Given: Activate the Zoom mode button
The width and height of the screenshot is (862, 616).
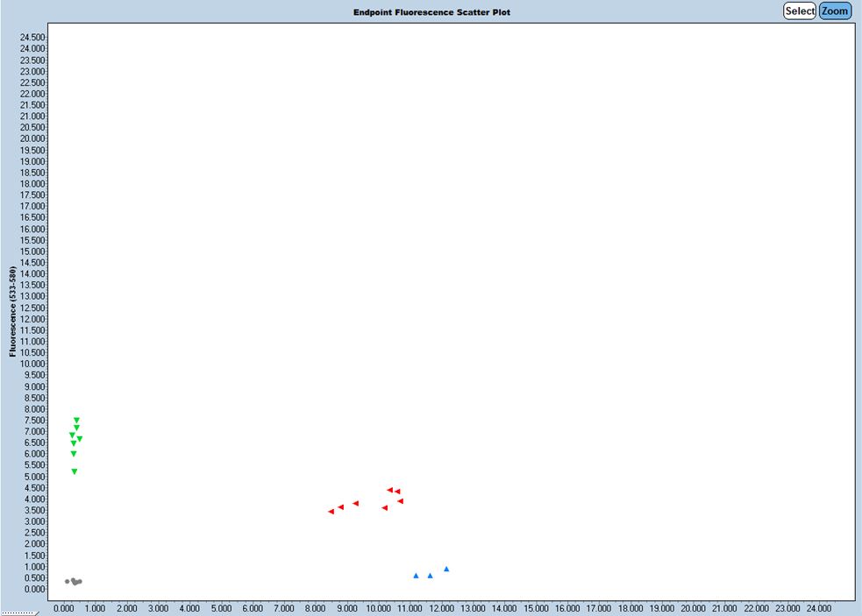Looking at the screenshot, I should coord(835,11).
